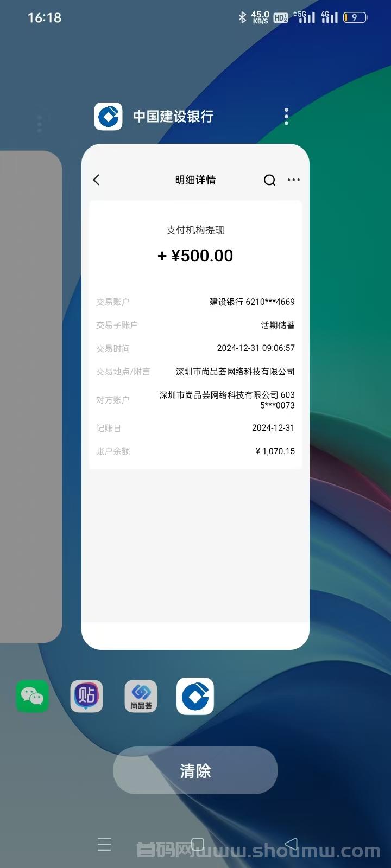
Task: Tap the navigation bar recents menu icon
Action: (x=104, y=844)
